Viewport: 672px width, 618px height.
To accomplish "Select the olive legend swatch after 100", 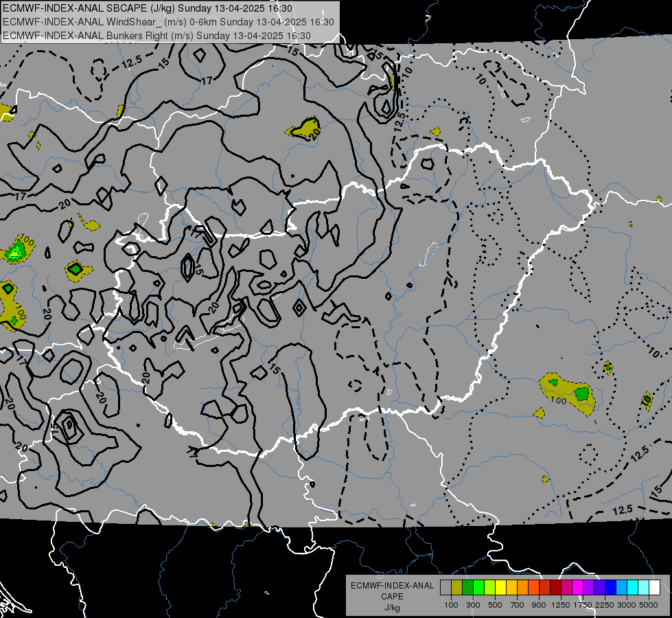I will [457, 588].
